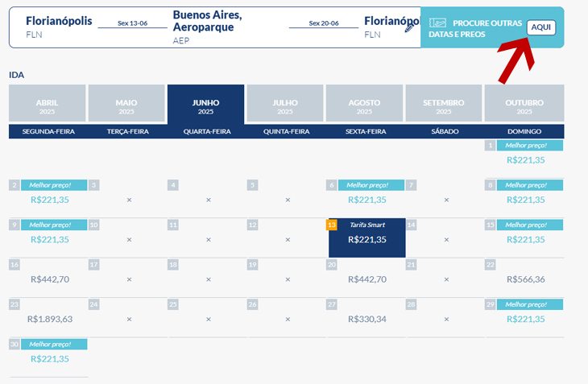Choose June 22 fare R$566,36
Viewport: 588px width, 384px height.
tap(525, 279)
